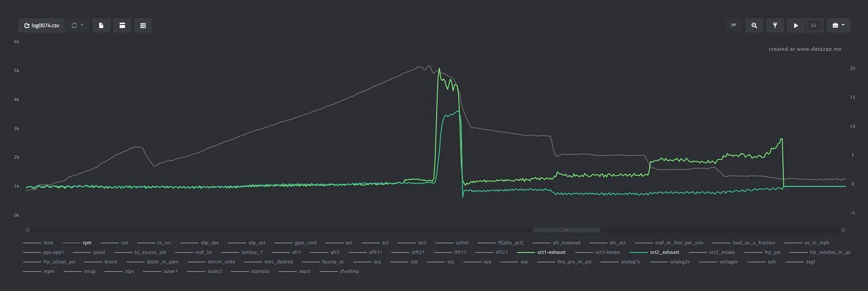868x291 pixels.
Task: Click the zrpm legend entry
Action: point(39,272)
